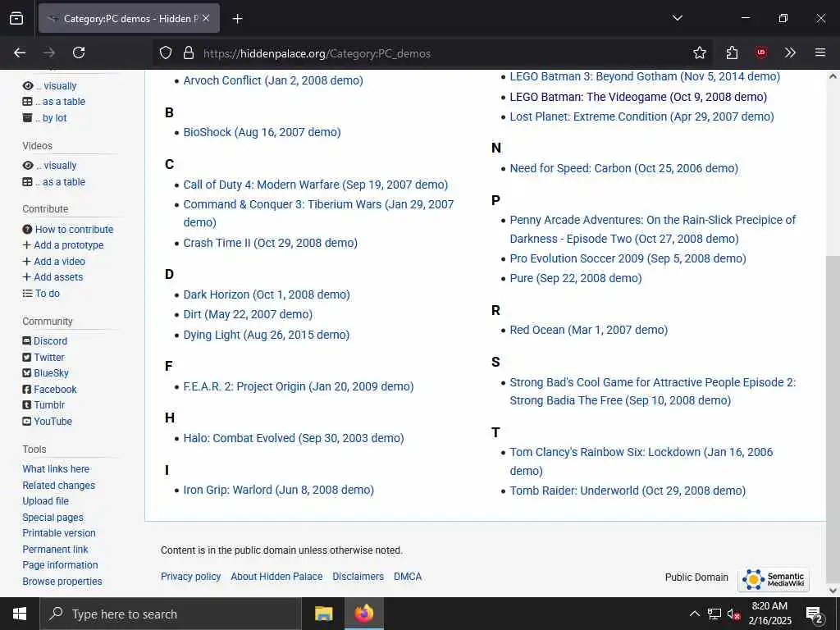The width and height of the screenshot is (840, 630).
Task: Open the Privacy policy footer link
Action: tap(190, 577)
